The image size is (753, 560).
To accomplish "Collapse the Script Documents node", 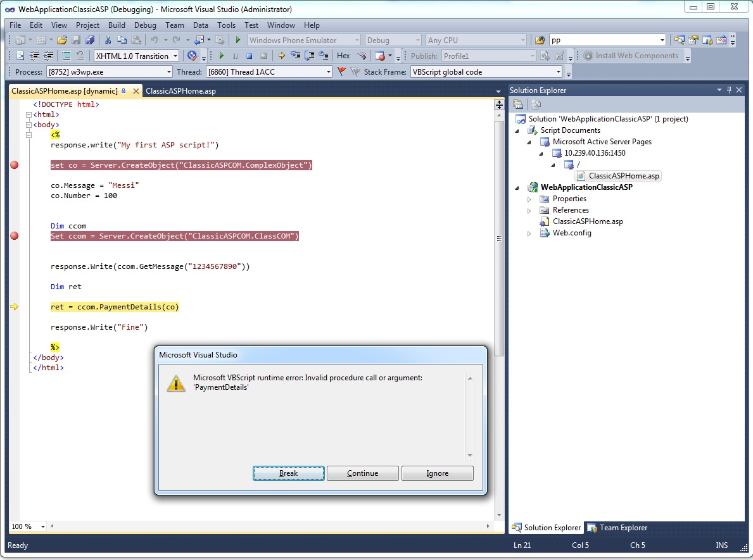I will point(517,131).
